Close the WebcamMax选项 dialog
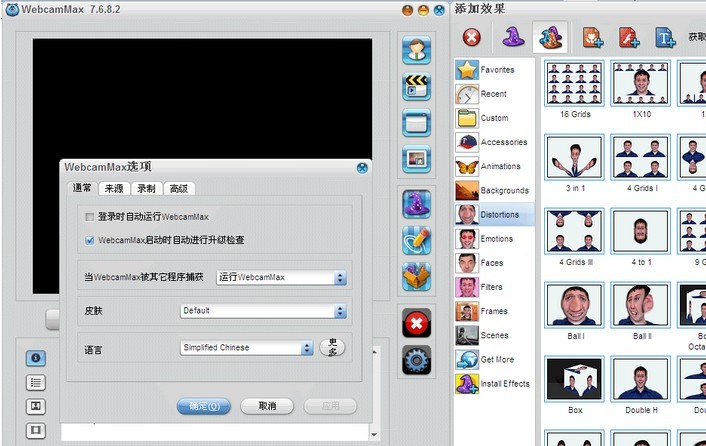This screenshot has height=446, width=706. click(x=362, y=168)
